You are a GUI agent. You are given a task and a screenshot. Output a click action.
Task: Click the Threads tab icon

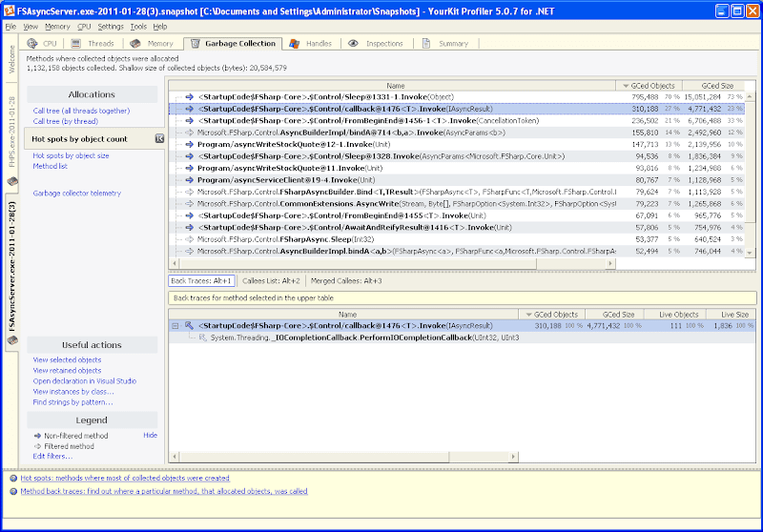pyautogui.click(x=76, y=43)
